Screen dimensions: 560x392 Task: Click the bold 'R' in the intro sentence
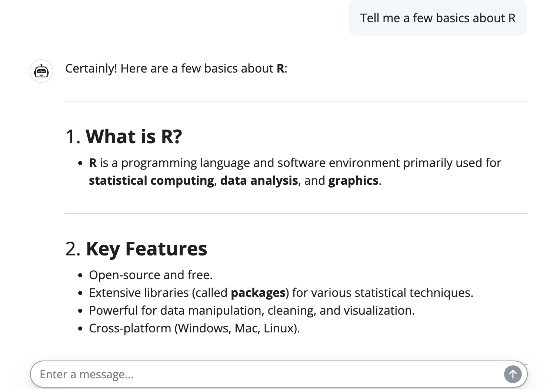(x=280, y=68)
